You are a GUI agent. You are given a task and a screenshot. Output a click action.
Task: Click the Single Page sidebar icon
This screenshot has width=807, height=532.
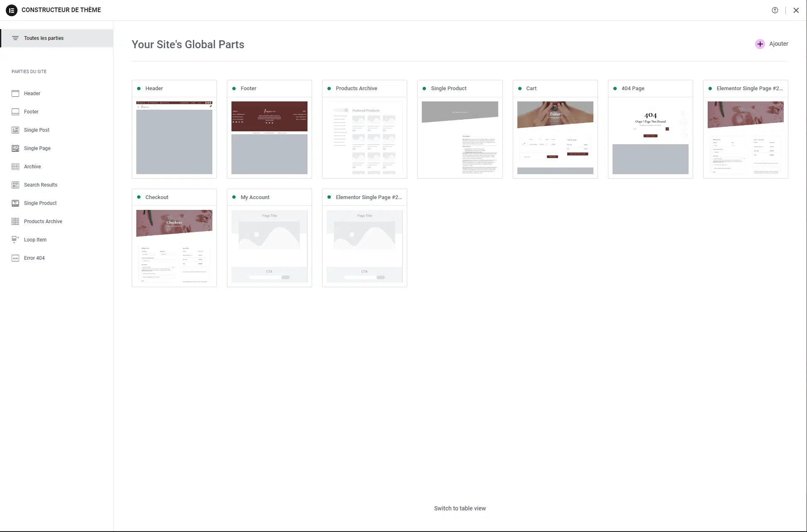click(15, 148)
